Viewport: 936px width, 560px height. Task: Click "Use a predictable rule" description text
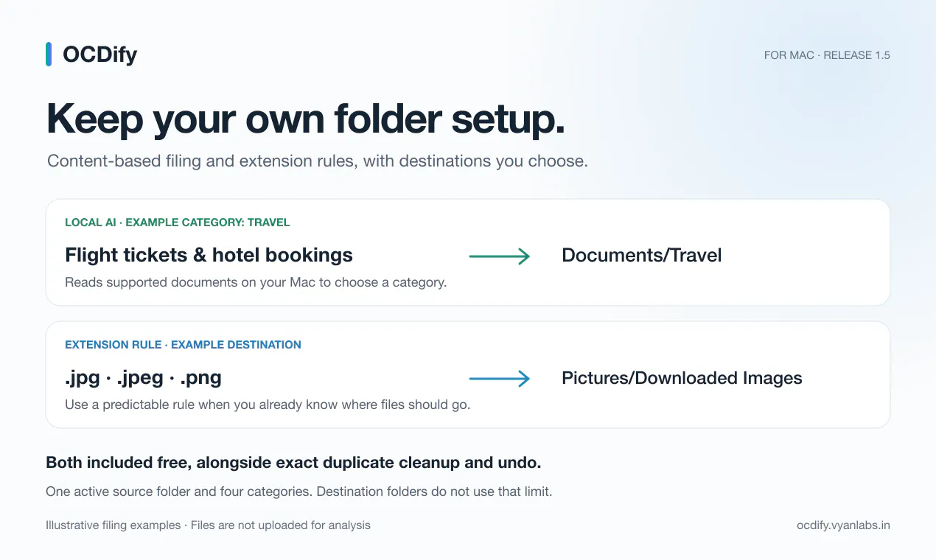click(x=268, y=405)
